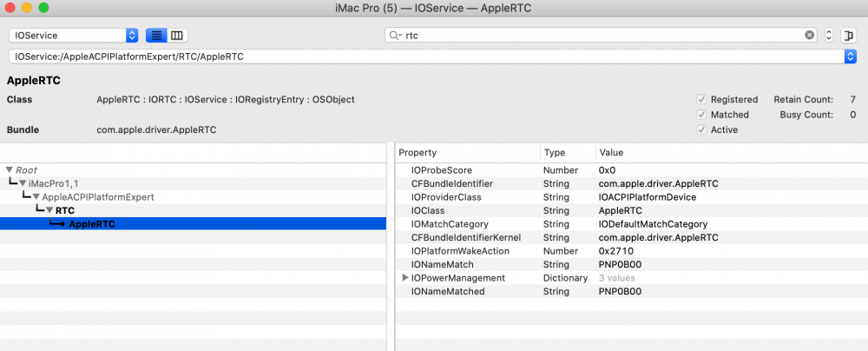
Task: Collapse the RTC disclosure triangle
Action: [49, 211]
